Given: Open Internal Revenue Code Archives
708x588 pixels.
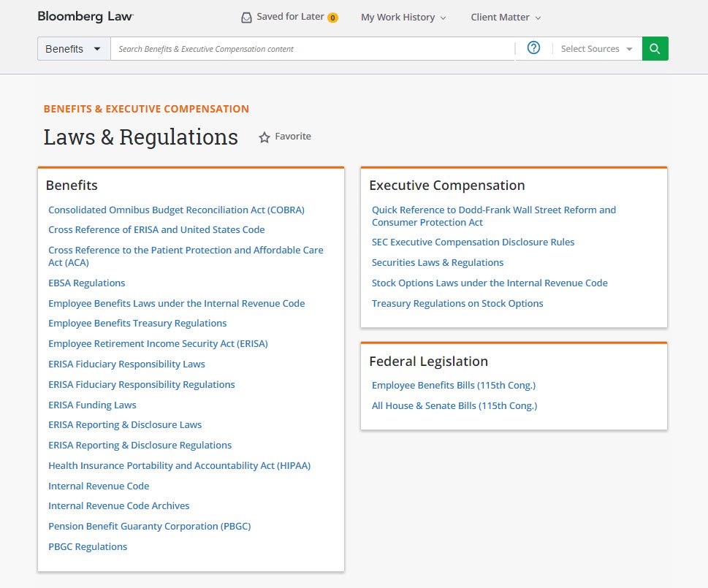Looking at the screenshot, I should point(119,506).
